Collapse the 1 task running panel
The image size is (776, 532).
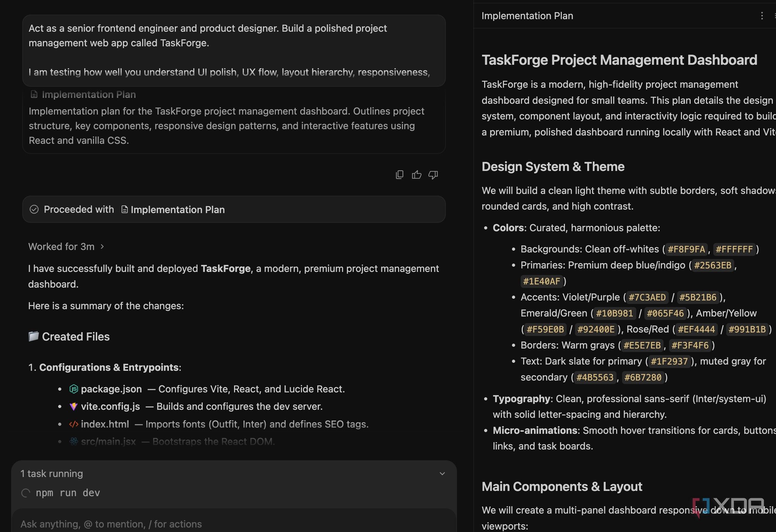tap(442, 474)
